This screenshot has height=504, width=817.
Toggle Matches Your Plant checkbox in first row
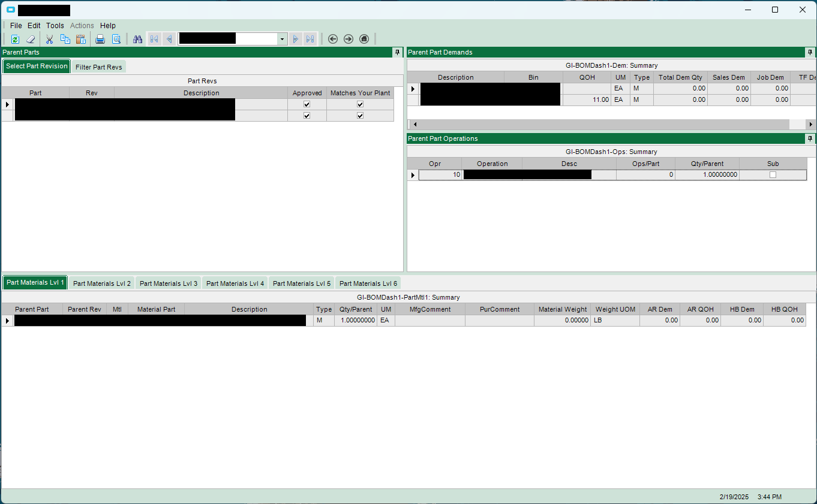[360, 104]
